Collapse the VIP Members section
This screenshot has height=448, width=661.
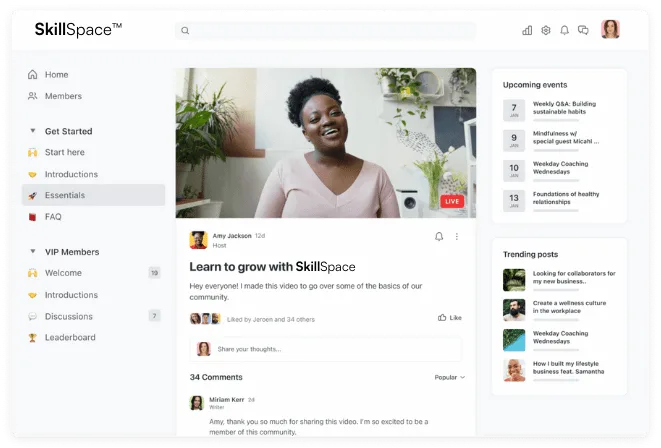coord(32,252)
